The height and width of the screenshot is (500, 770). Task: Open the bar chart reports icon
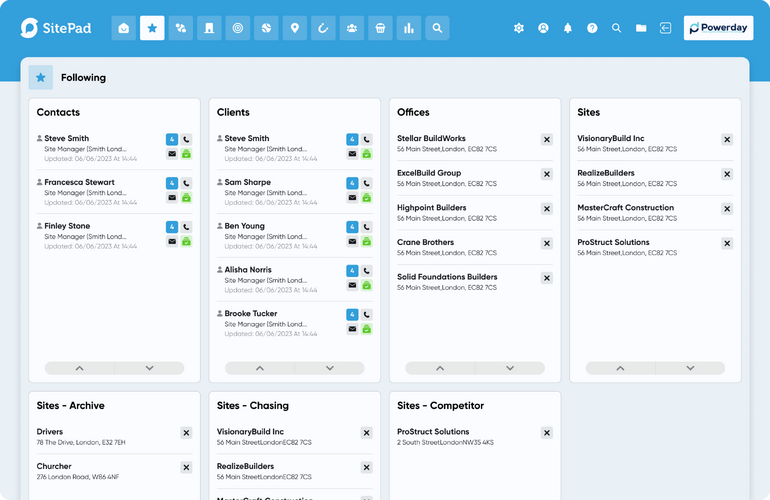(x=408, y=28)
